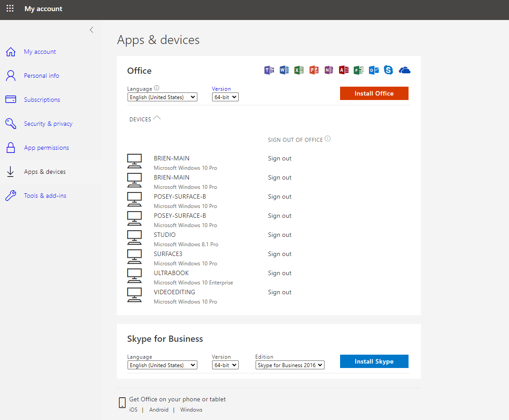Screen dimensions: 509x420
Task: Click the padlock icon for App permissions
Action: coord(11,148)
